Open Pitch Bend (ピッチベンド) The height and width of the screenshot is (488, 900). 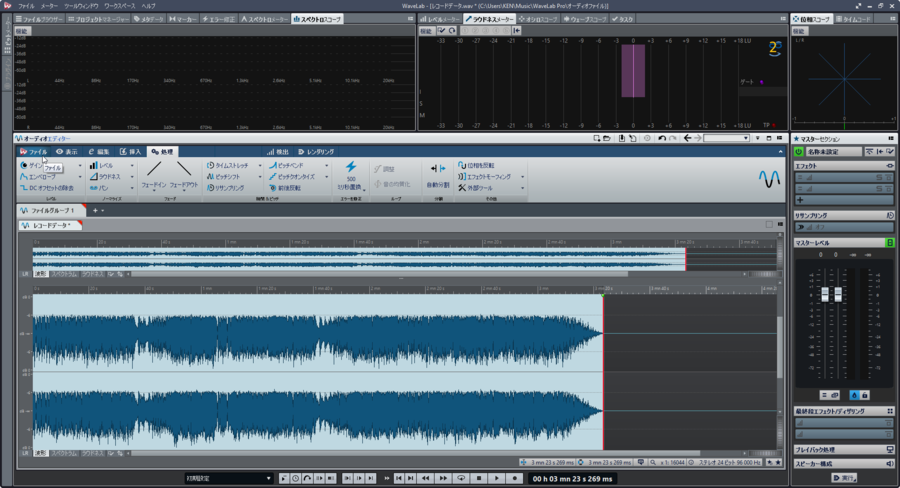(x=286, y=165)
